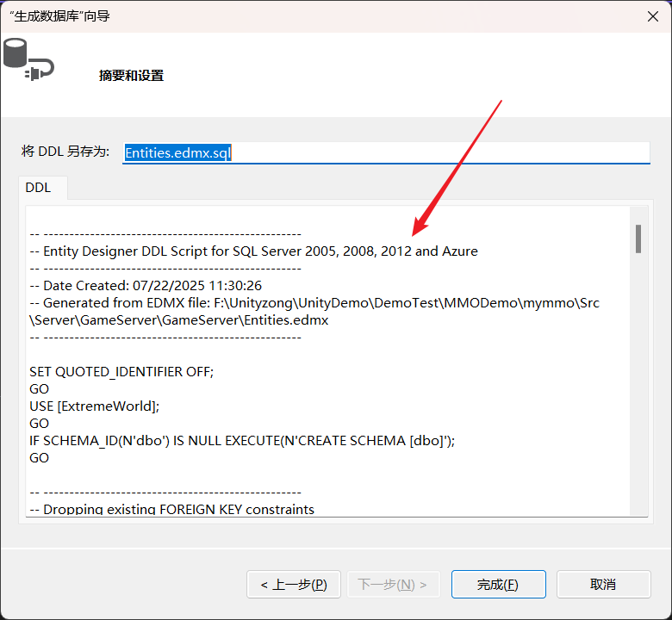The height and width of the screenshot is (620, 672).
Task: Click the SET QUOTED_IDENTIFIER OFF statement
Action: [121, 372]
